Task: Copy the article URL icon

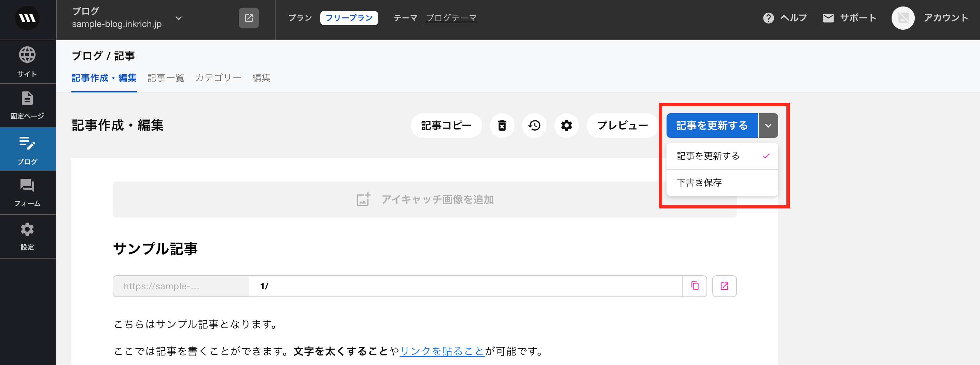Action: (x=695, y=286)
